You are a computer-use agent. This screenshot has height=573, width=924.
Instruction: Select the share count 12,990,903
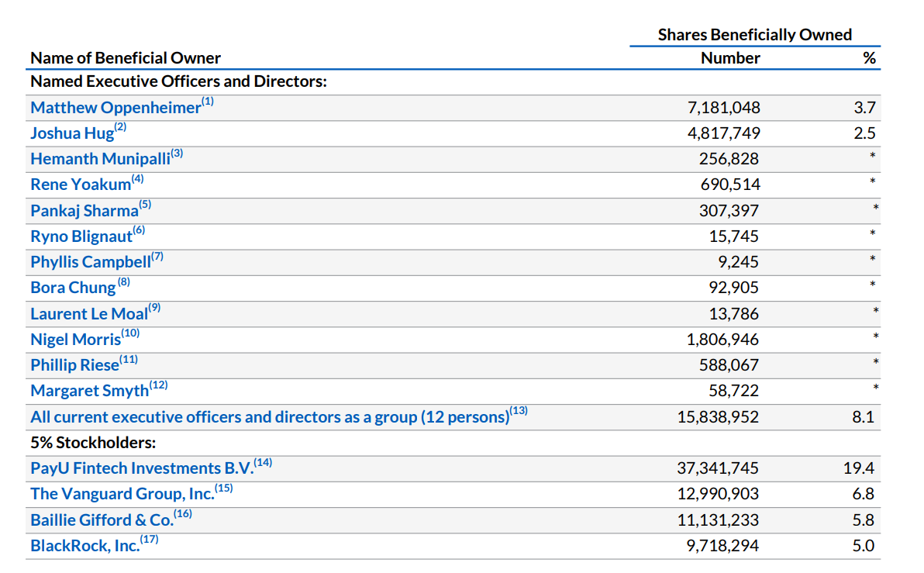click(x=718, y=493)
